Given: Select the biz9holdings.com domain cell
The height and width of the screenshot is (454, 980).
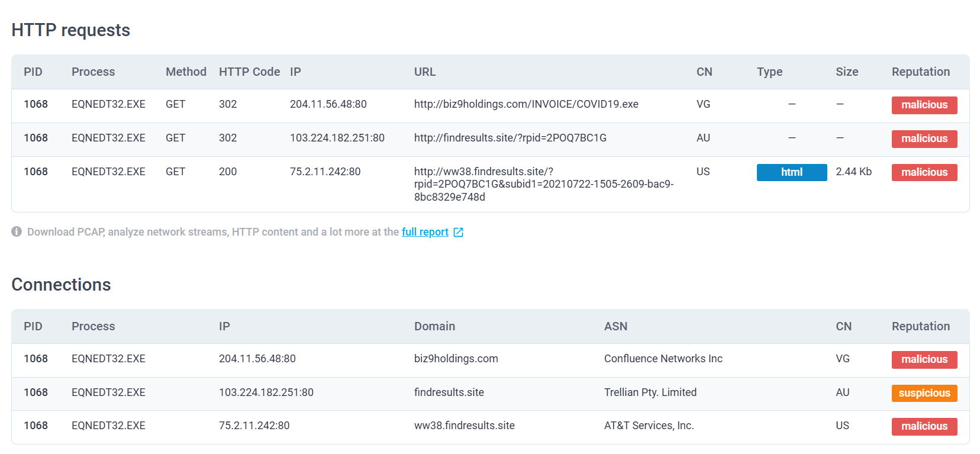Looking at the screenshot, I should [x=456, y=359].
